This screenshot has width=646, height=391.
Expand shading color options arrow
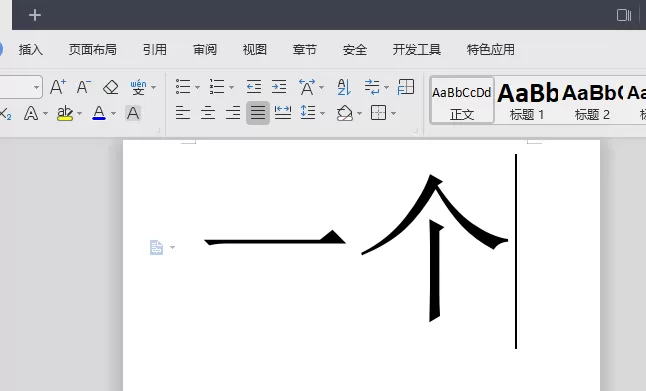359,113
